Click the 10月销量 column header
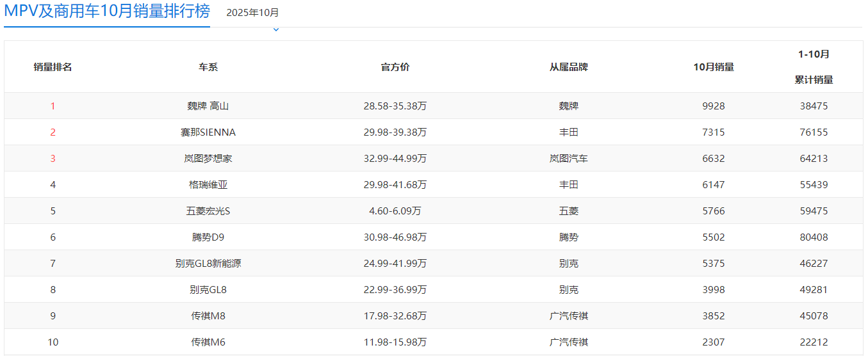 point(714,67)
